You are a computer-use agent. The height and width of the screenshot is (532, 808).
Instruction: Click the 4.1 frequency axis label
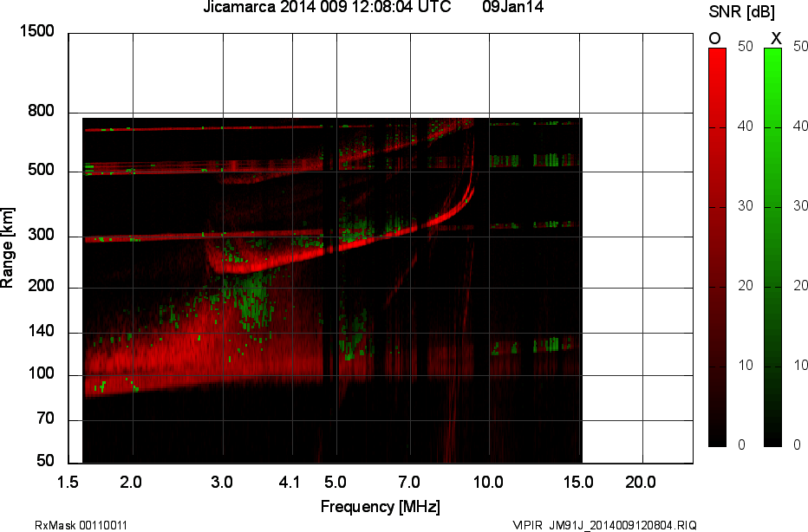point(289,483)
